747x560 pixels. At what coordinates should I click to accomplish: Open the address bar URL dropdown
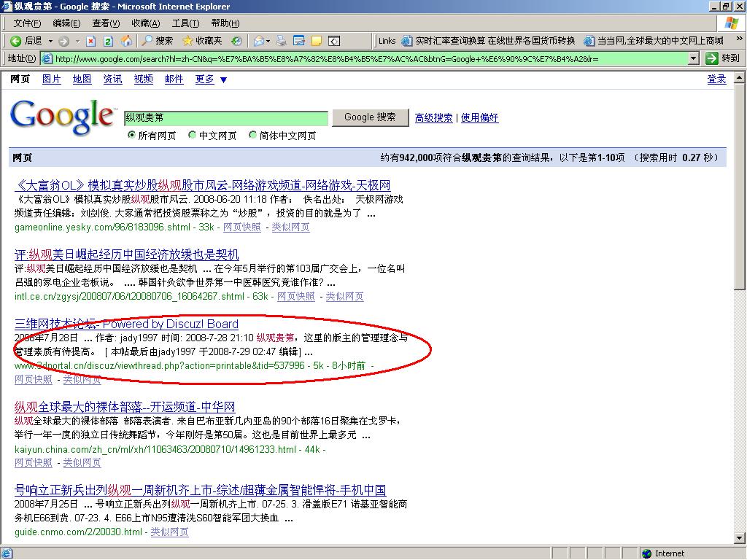pyautogui.click(x=694, y=58)
